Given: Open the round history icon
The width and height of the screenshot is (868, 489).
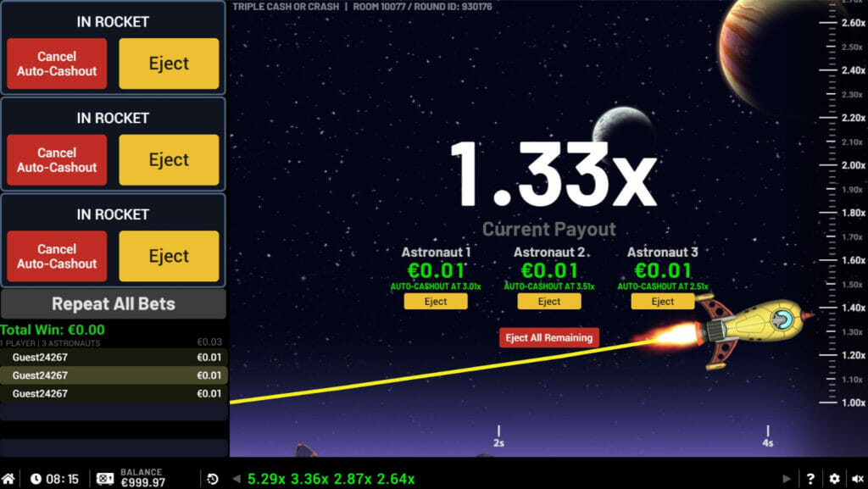Looking at the screenshot, I should point(213,479).
